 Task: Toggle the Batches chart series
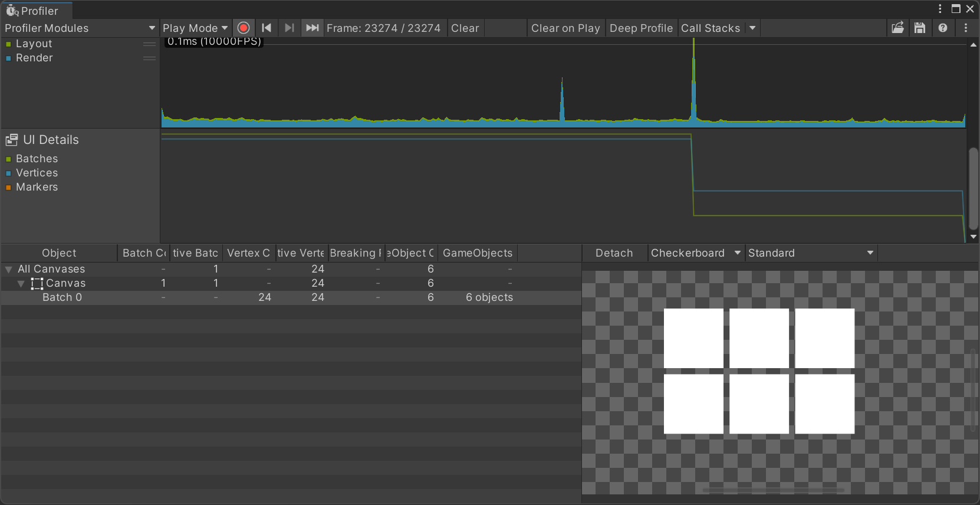coord(8,159)
